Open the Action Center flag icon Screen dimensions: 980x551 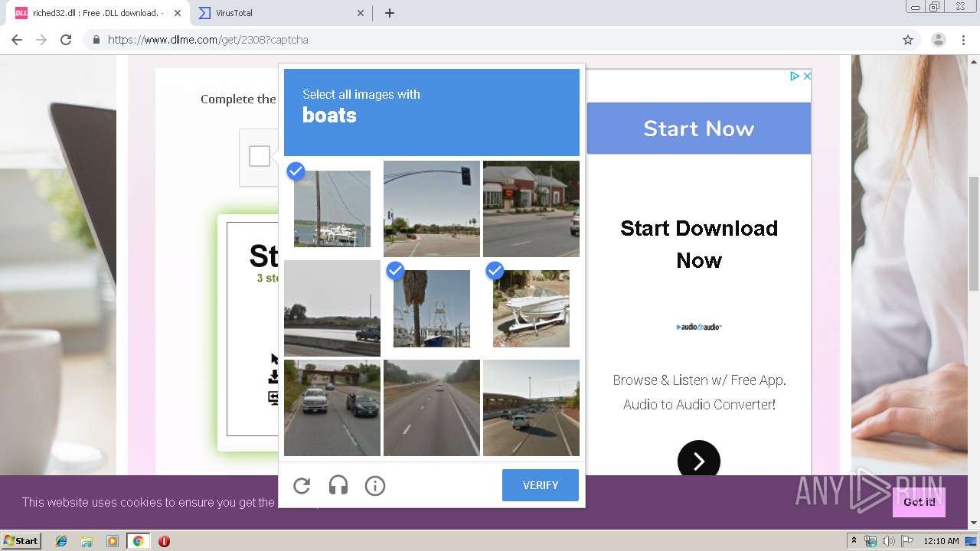[x=906, y=541]
